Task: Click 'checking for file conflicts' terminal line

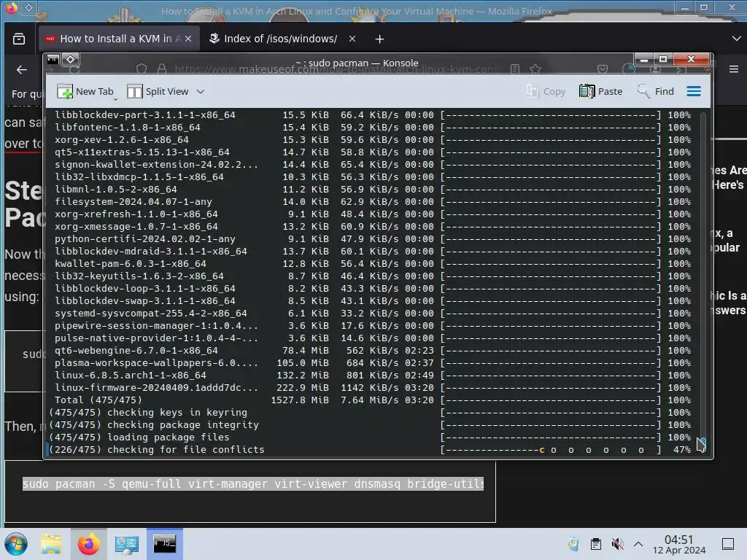Action: [370, 449]
